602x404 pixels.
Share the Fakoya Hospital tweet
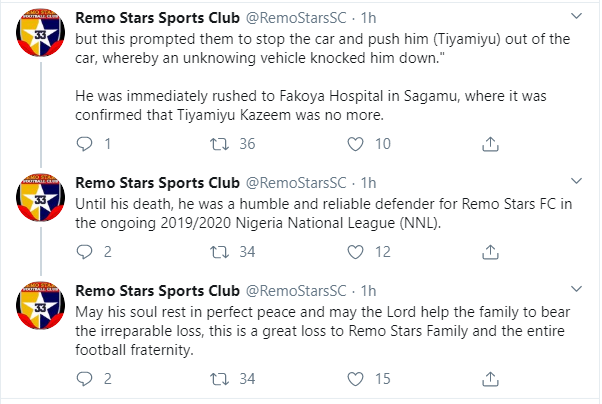coord(490,144)
